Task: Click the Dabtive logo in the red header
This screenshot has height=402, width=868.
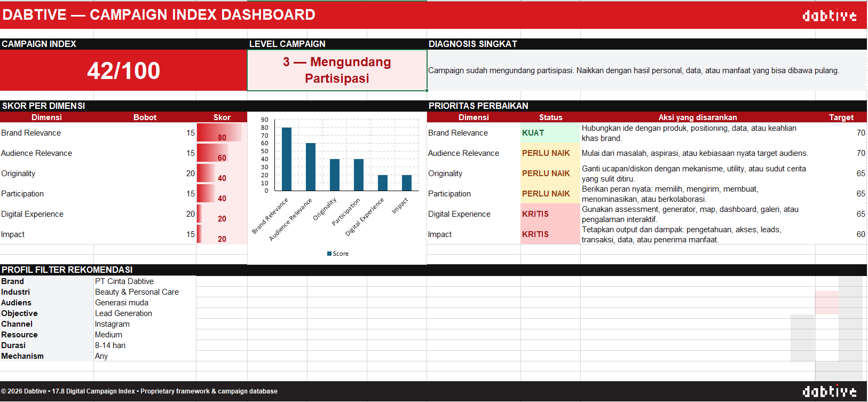Action: pyautogui.click(x=830, y=15)
